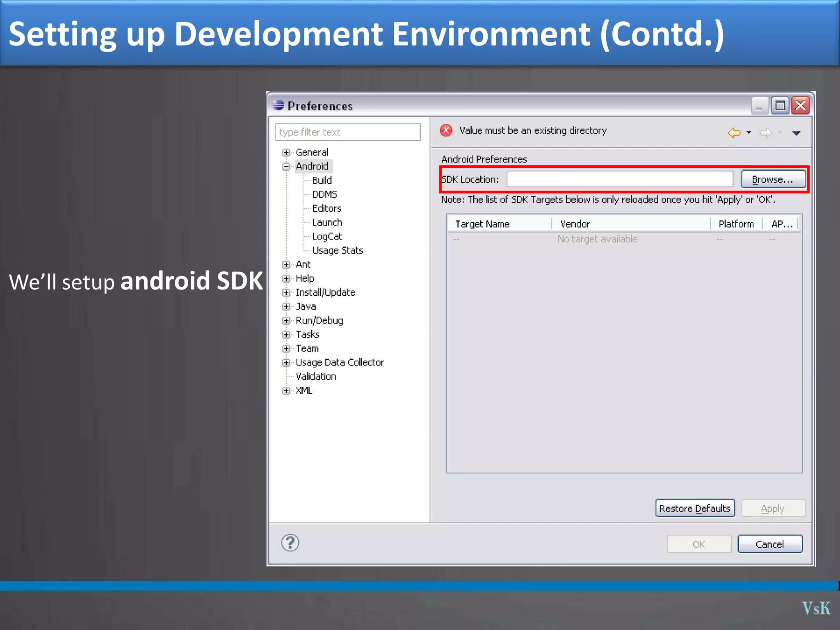Open the Editors page under Android

click(x=326, y=208)
